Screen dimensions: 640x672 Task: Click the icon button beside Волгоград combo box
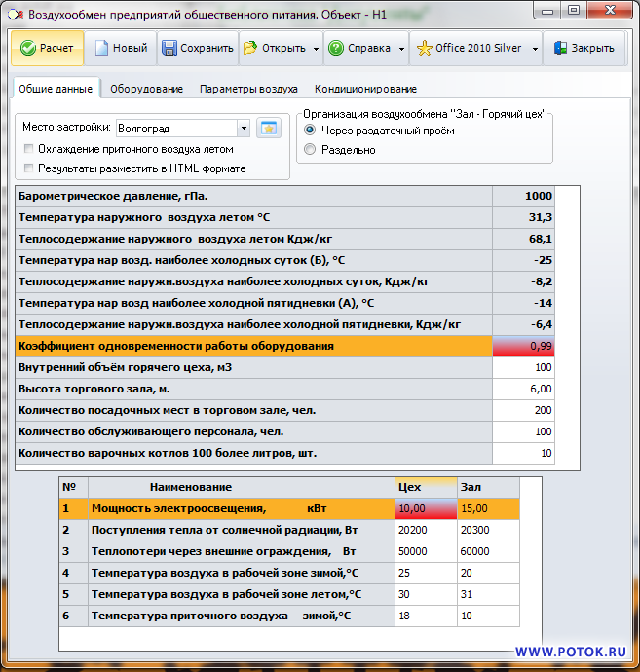[267, 128]
